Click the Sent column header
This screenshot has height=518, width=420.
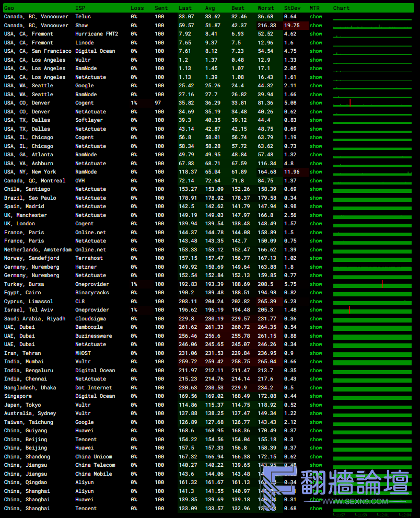[161, 8]
